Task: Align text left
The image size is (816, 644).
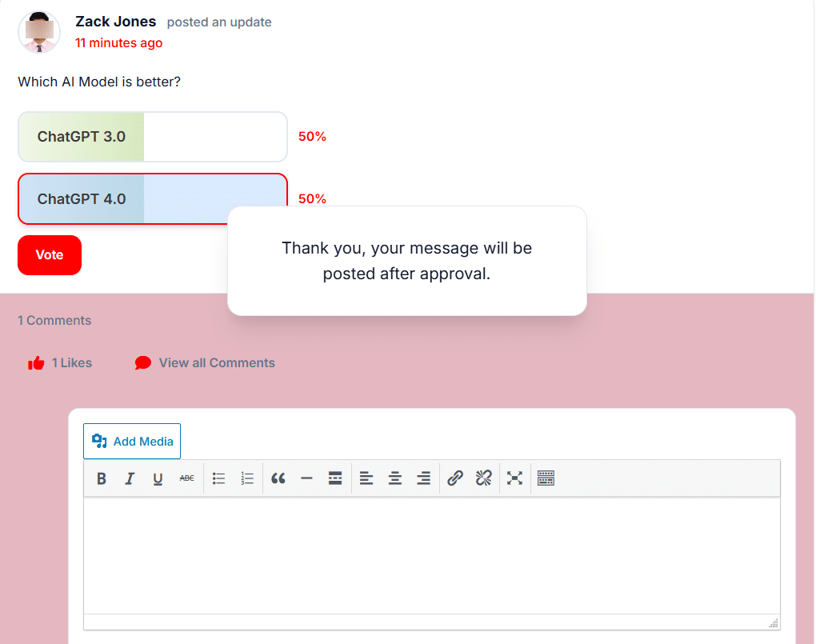Action: 366,478
